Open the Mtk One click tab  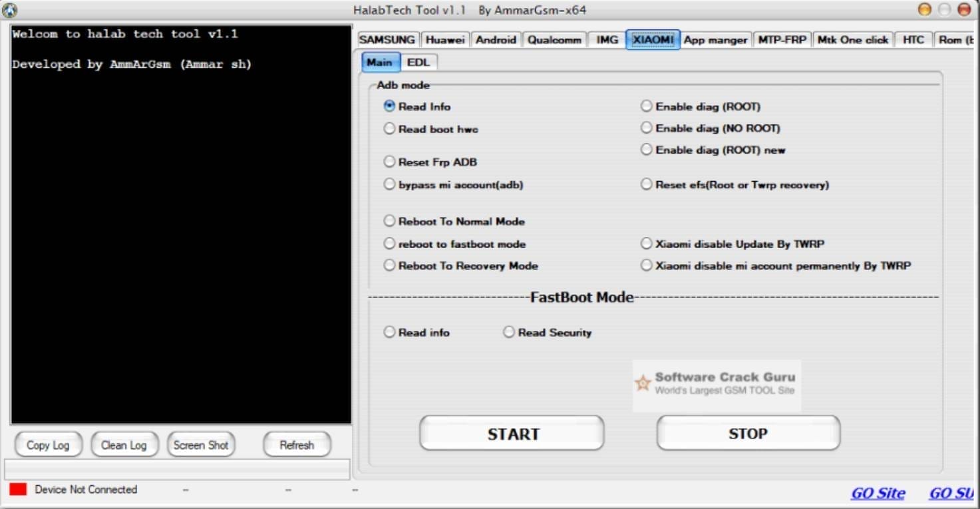point(852,39)
